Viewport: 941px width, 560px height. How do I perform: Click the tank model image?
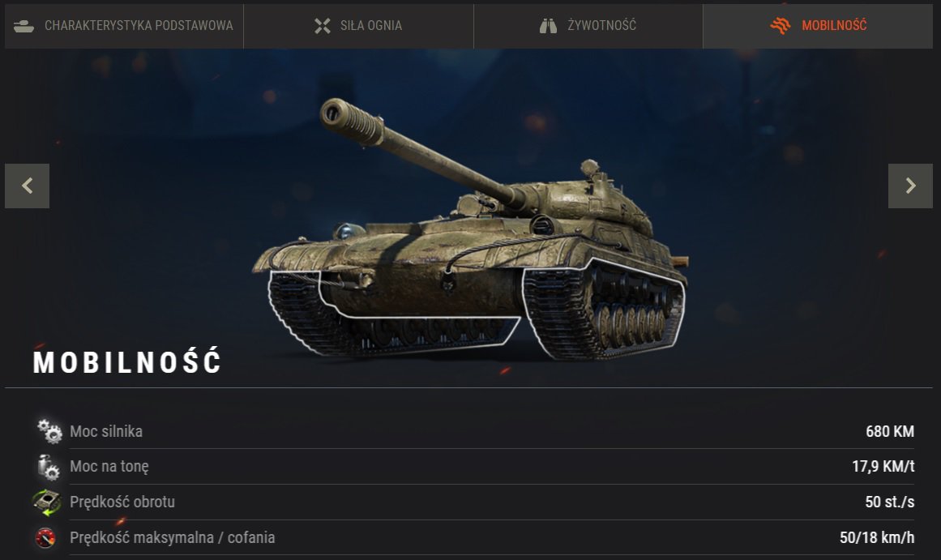coord(470,231)
